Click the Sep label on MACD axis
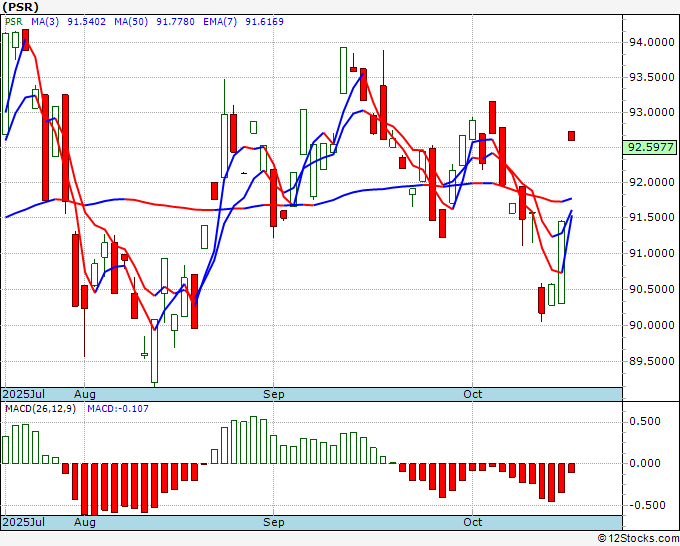The width and height of the screenshot is (680, 546). click(x=274, y=522)
